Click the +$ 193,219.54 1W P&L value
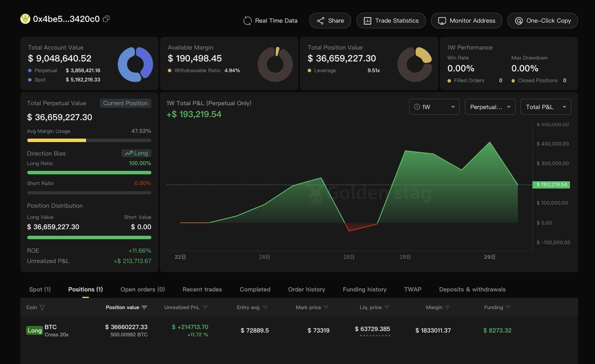 coord(194,114)
